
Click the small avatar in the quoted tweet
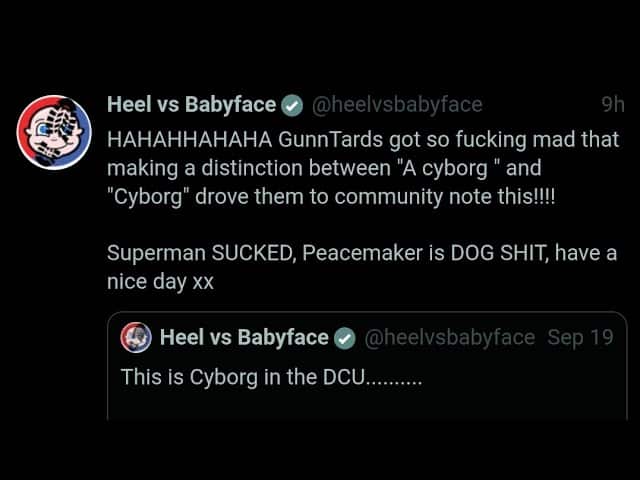click(x=136, y=338)
